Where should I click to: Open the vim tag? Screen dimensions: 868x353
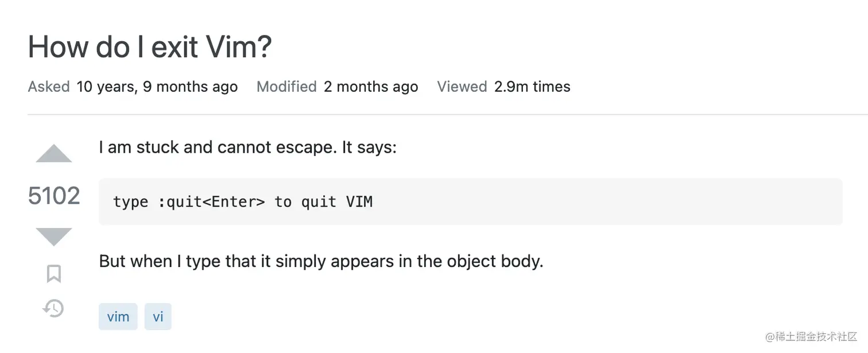(118, 317)
